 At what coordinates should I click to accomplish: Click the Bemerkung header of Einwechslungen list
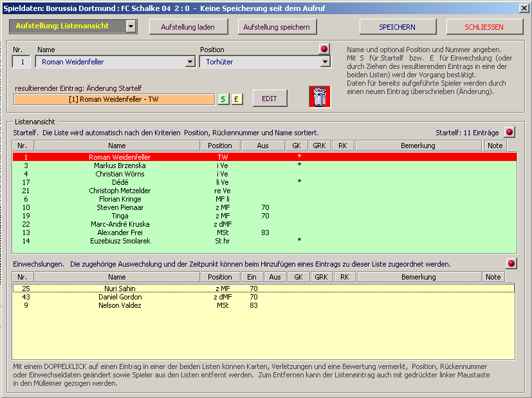tap(419, 277)
